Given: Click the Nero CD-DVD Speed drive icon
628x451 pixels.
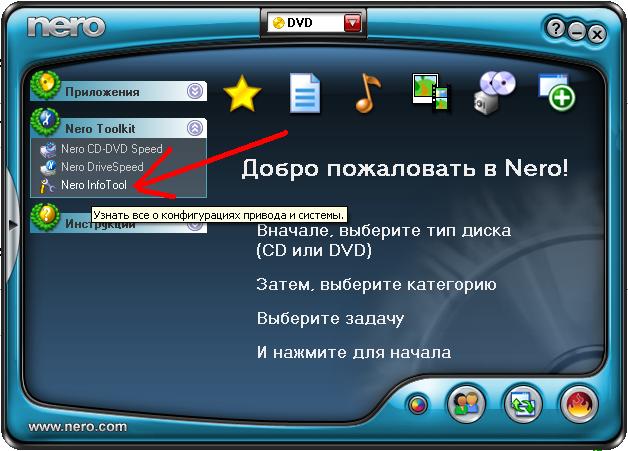Looking at the screenshot, I should tap(48, 149).
